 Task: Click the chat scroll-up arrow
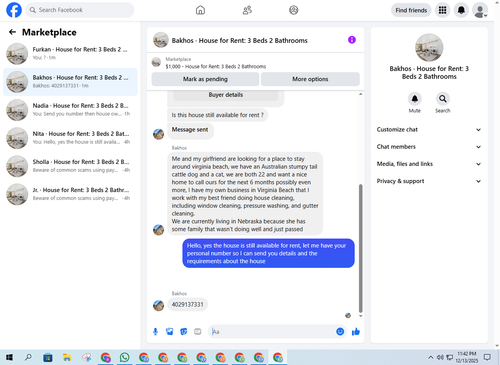[x=360, y=94]
